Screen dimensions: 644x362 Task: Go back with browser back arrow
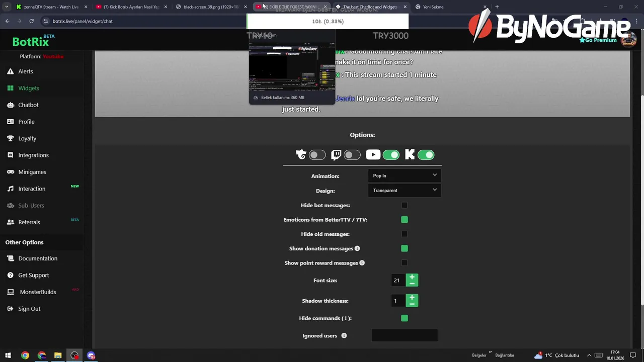[x=7, y=21]
